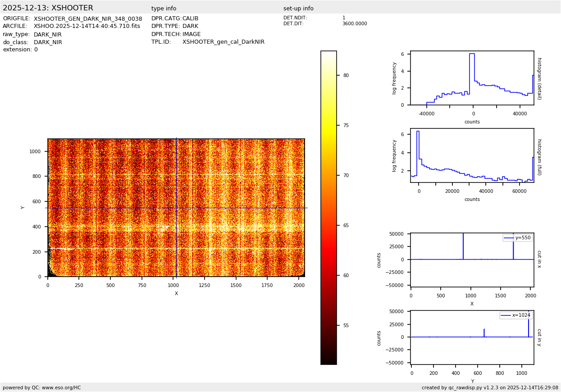Click the 'type info' header
561x392 pixels.
(164, 9)
